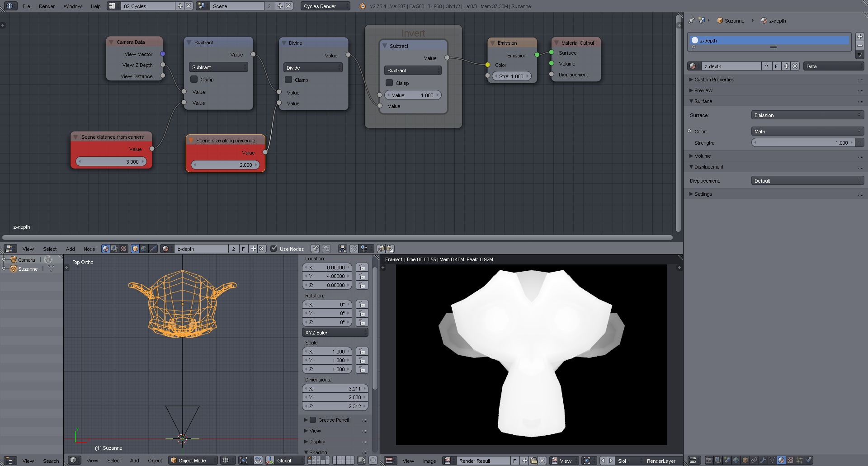Open Physics tab in properties editor
The image size is (868, 466).
[808, 460]
